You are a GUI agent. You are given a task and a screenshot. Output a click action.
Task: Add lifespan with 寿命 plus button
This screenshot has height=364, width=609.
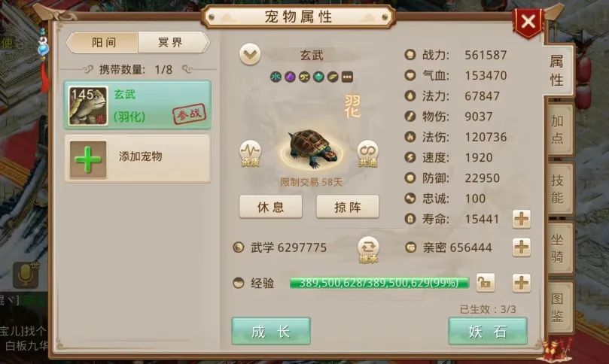click(x=521, y=219)
